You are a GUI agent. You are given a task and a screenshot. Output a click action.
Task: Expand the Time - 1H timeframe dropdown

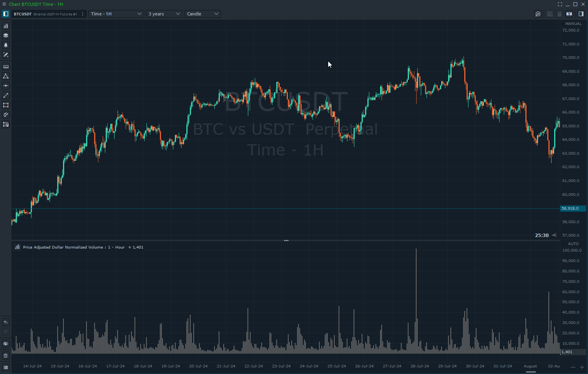pyautogui.click(x=116, y=14)
